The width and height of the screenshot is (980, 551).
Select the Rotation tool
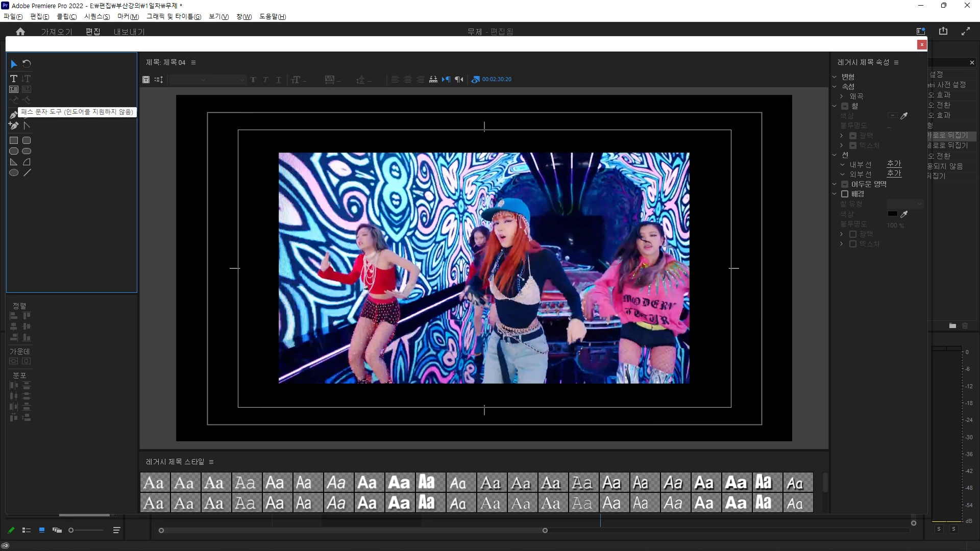coord(27,64)
